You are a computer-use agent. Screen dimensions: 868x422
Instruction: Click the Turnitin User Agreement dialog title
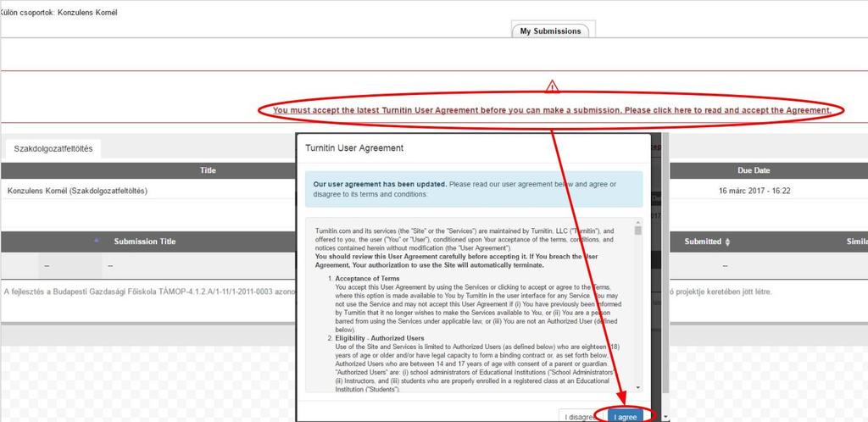point(354,148)
